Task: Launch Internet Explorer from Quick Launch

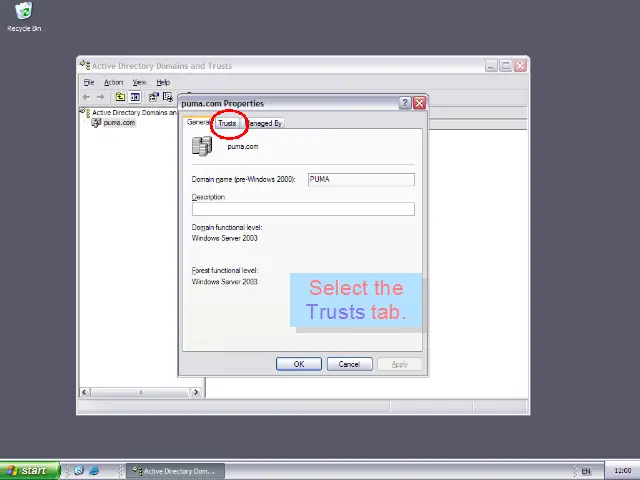Action: pos(93,471)
